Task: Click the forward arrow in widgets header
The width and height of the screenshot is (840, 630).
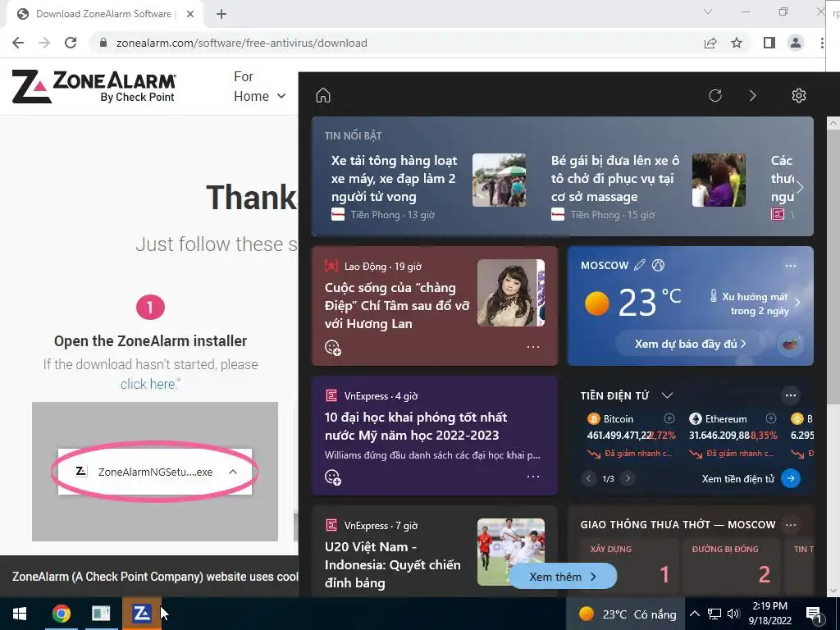Action: pyautogui.click(x=753, y=95)
